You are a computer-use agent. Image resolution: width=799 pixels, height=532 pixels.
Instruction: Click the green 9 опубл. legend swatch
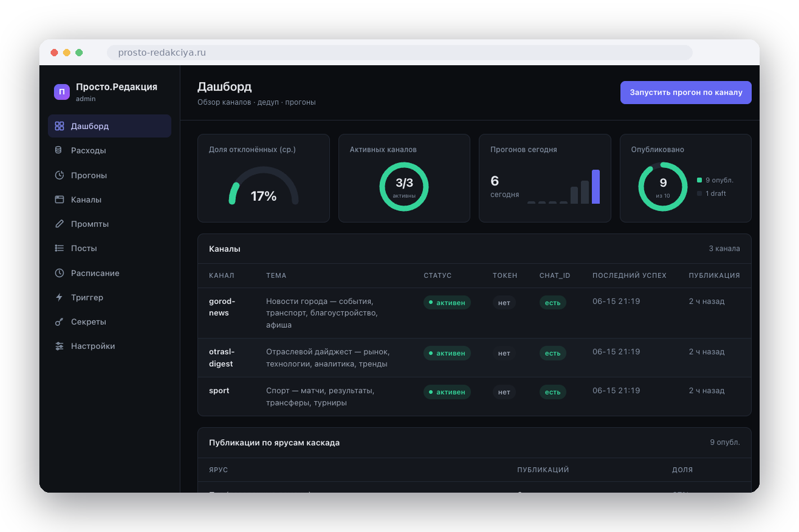click(699, 180)
